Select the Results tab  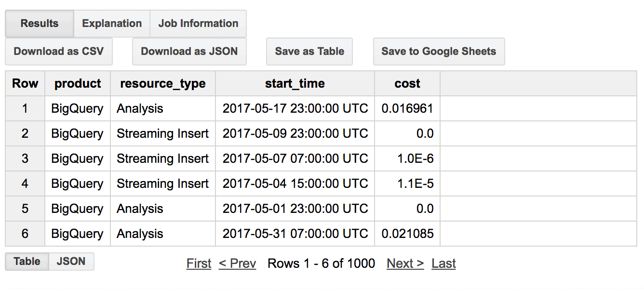point(39,23)
